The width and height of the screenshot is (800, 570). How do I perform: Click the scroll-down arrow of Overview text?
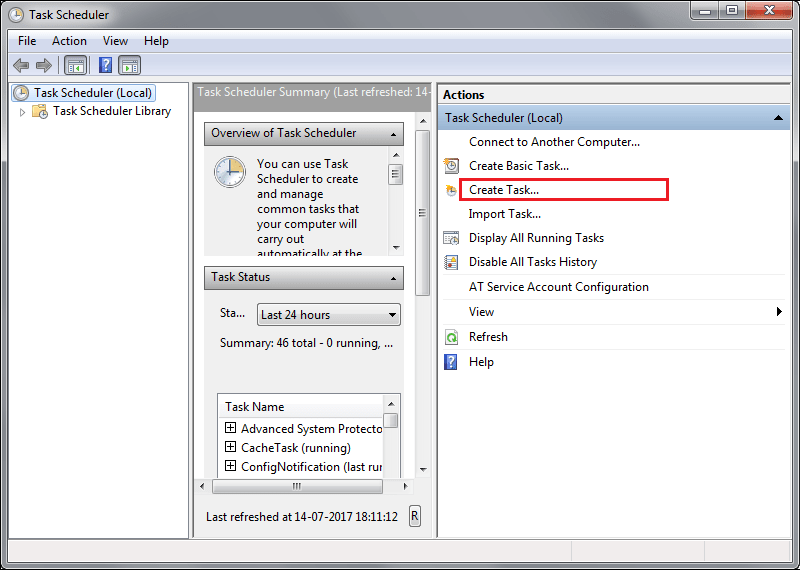coord(396,248)
